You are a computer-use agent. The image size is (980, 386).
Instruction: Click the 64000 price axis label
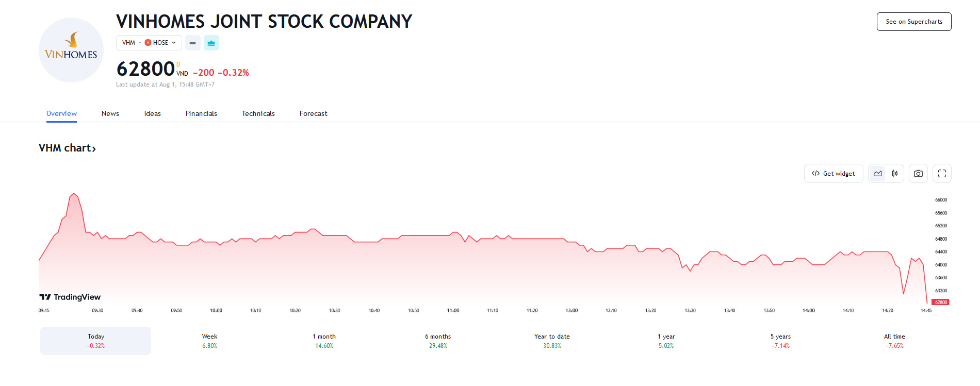pos(941,265)
